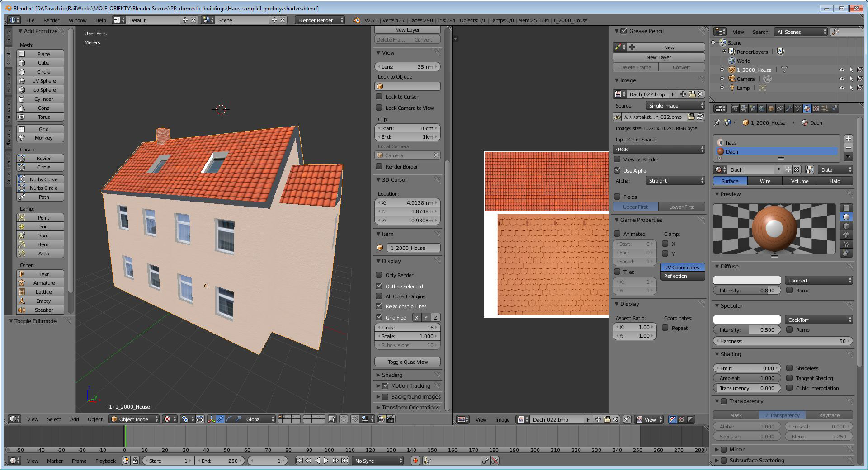
Task: Click the Toggle Quad View button
Action: click(407, 362)
